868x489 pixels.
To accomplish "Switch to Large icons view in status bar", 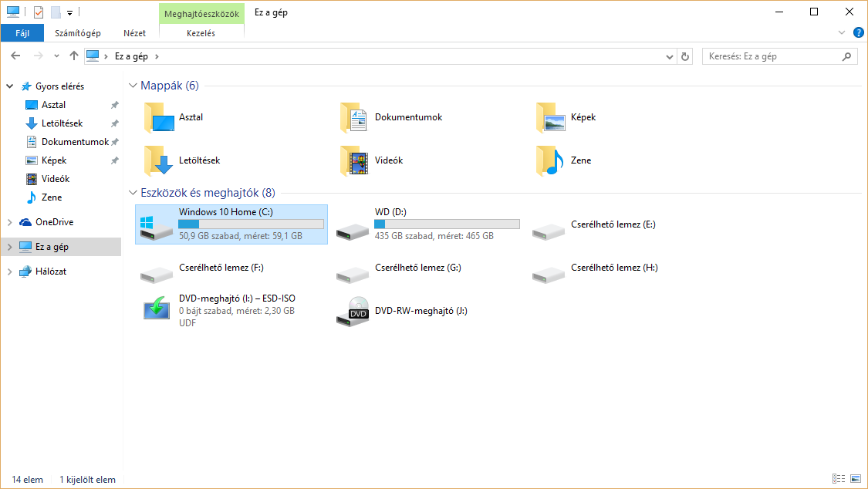I will [x=856, y=478].
